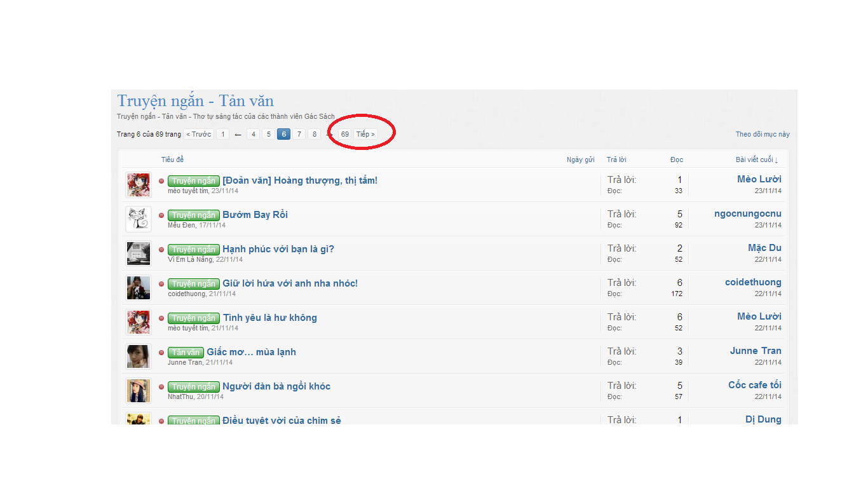The image size is (868, 488).
Task: Sort by 'Bài viết cuối' column header
Action: click(757, 159)
